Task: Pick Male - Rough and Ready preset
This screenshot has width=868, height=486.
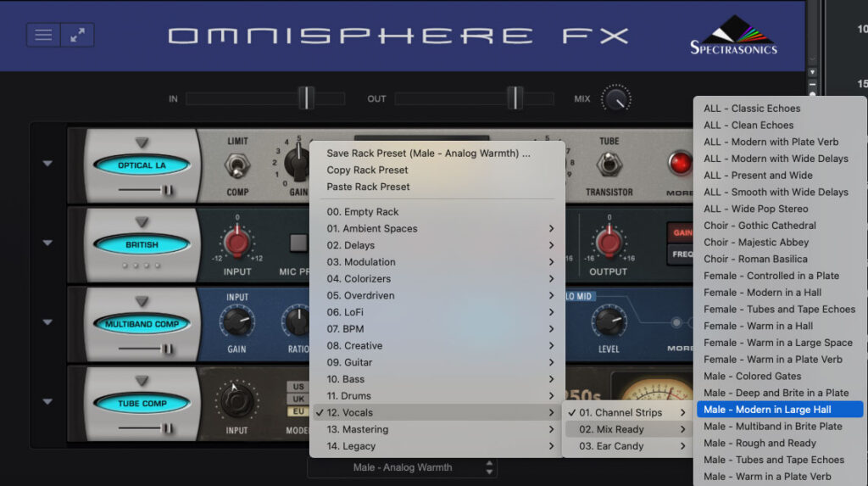Action: click(780, 443)
